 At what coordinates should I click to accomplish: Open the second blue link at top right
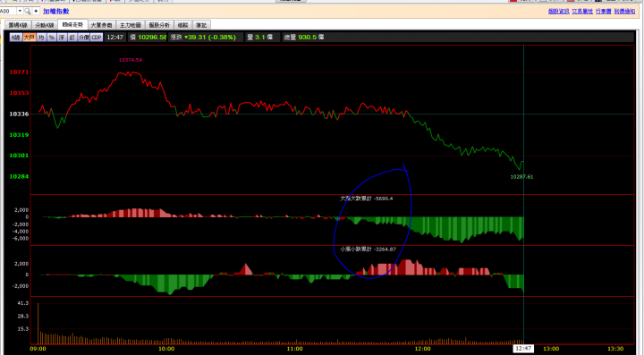(582, 12)
